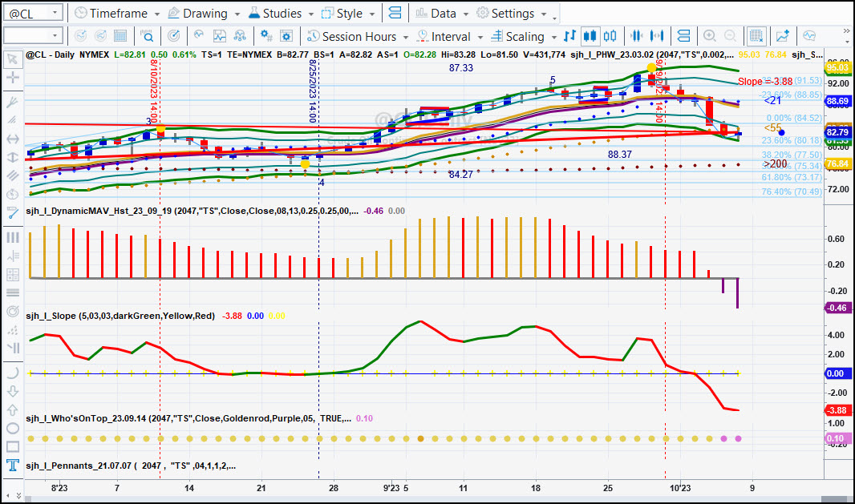
Task: Select the rectangle drawing tool
Action: 12,447
